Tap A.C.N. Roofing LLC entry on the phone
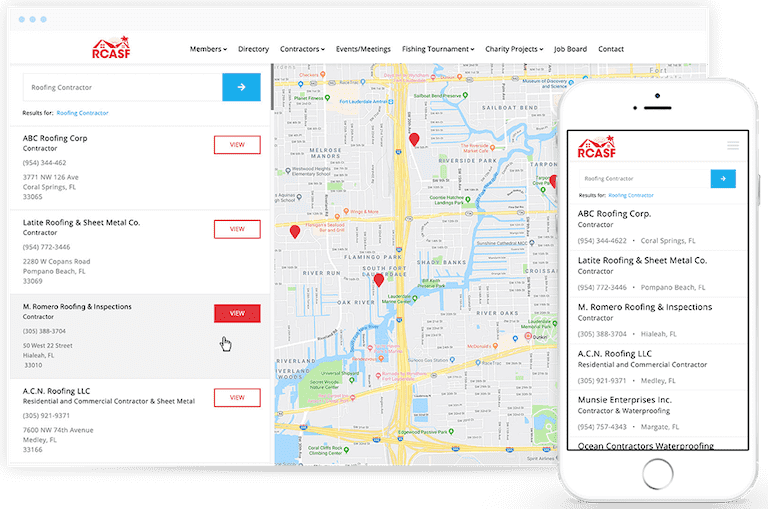This screenshot has width=768, height=509. tap(657, 366)
